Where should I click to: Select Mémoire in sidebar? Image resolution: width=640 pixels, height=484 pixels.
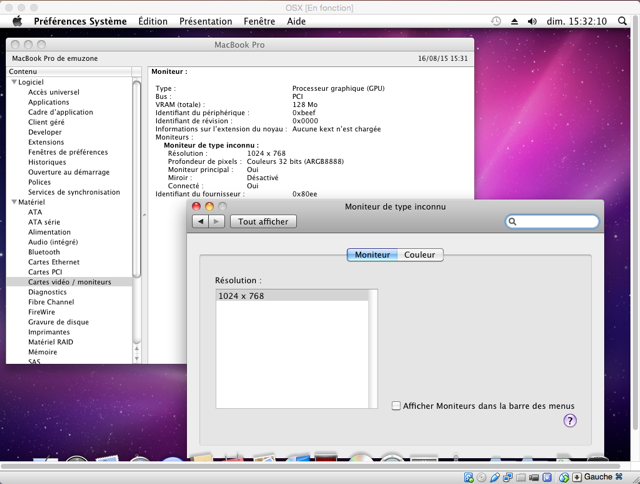pyautogui.click(x=42, y=352)
